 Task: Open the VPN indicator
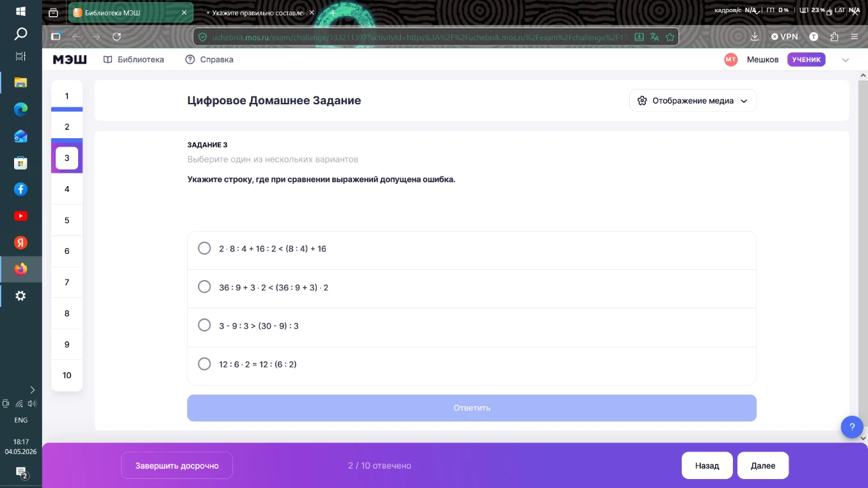point(784,37)
